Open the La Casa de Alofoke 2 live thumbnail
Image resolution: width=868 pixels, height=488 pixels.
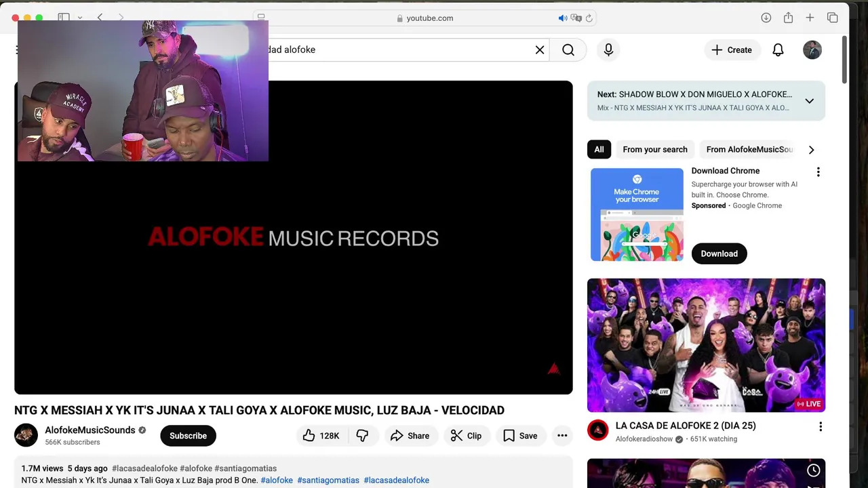click(x=706, y=345)
